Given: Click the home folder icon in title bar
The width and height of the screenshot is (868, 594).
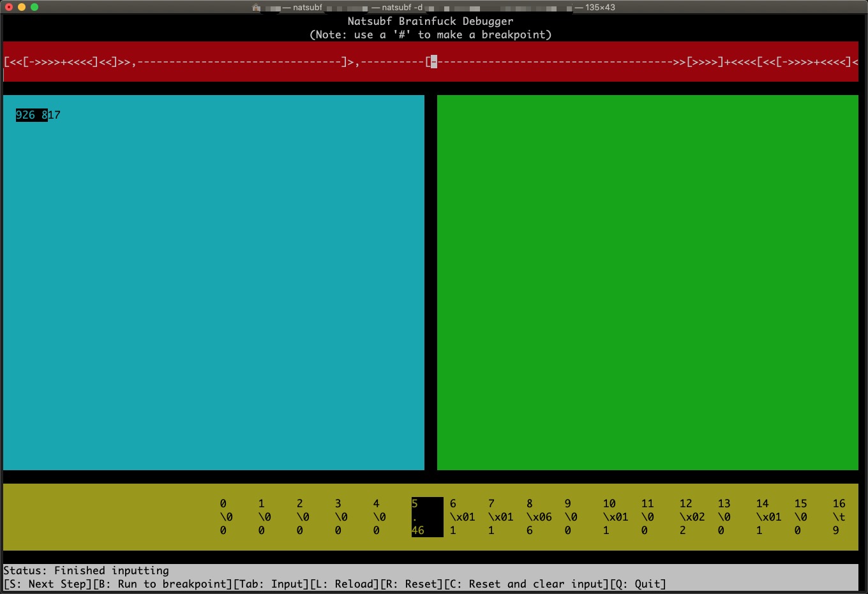Looking at the screenshot, I should (x=256, y=8).
